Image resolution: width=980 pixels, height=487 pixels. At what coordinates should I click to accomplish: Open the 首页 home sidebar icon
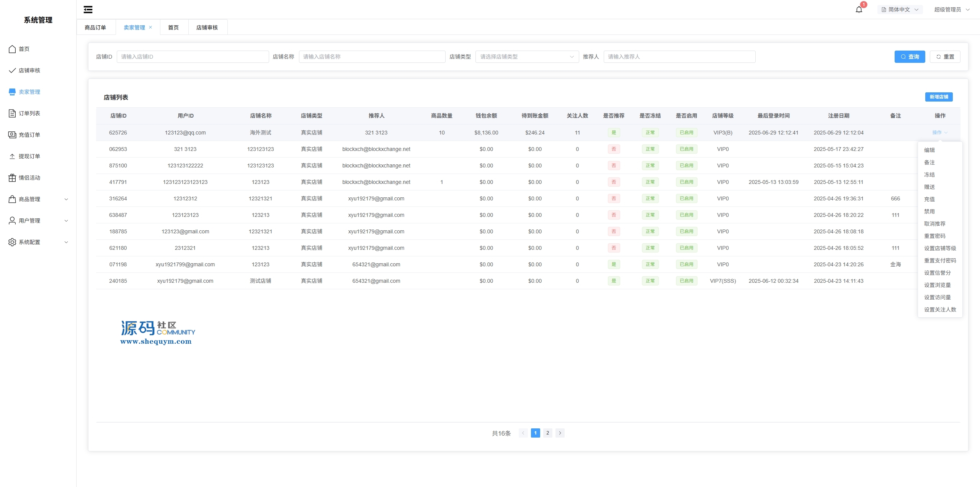click(x=12, y=49)
